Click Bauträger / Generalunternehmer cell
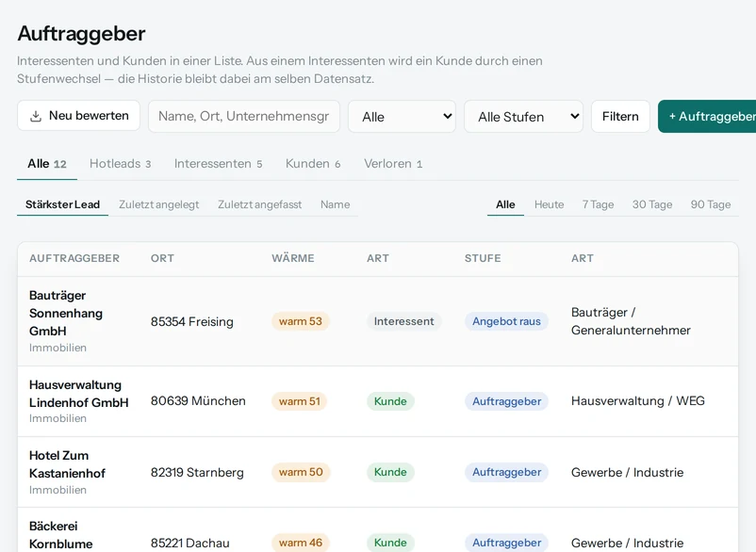 631,321
